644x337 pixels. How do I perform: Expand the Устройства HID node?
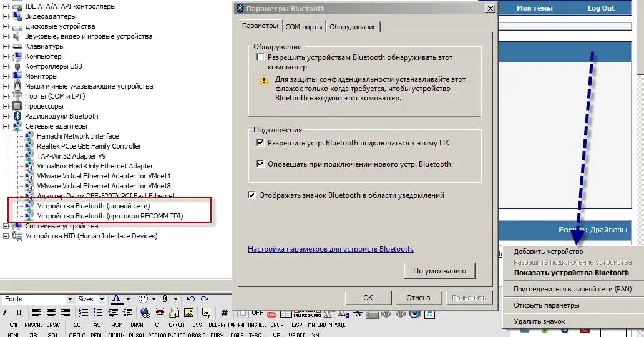click(6, 236)
